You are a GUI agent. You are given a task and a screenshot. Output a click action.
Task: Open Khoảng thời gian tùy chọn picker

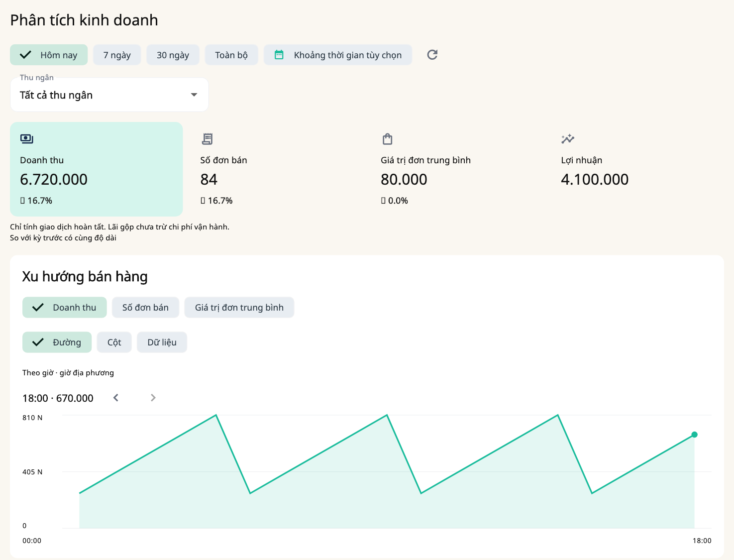338,55
